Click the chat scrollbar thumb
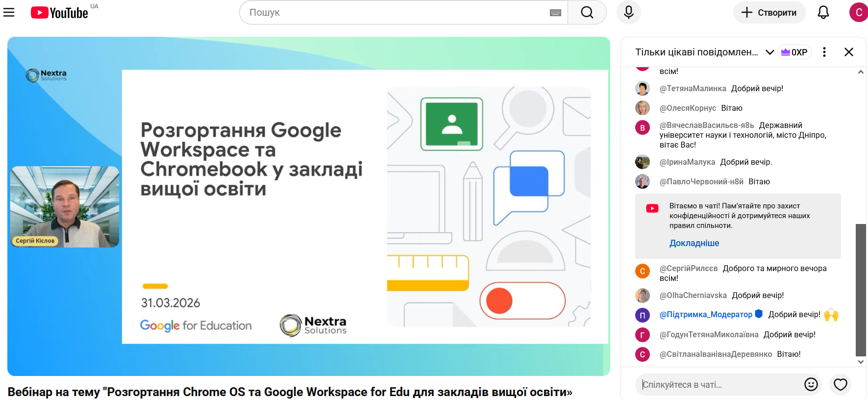 click(x=861, y=290)
